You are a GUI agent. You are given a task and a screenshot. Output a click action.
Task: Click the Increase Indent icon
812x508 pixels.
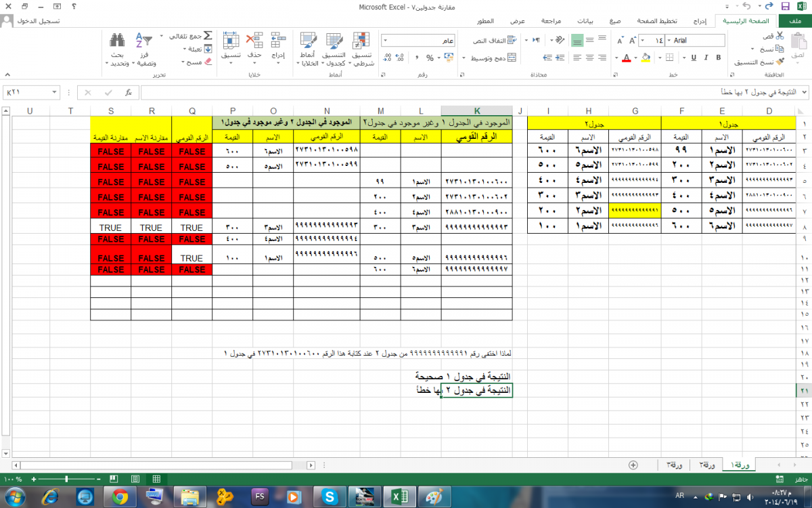[547, 58]
